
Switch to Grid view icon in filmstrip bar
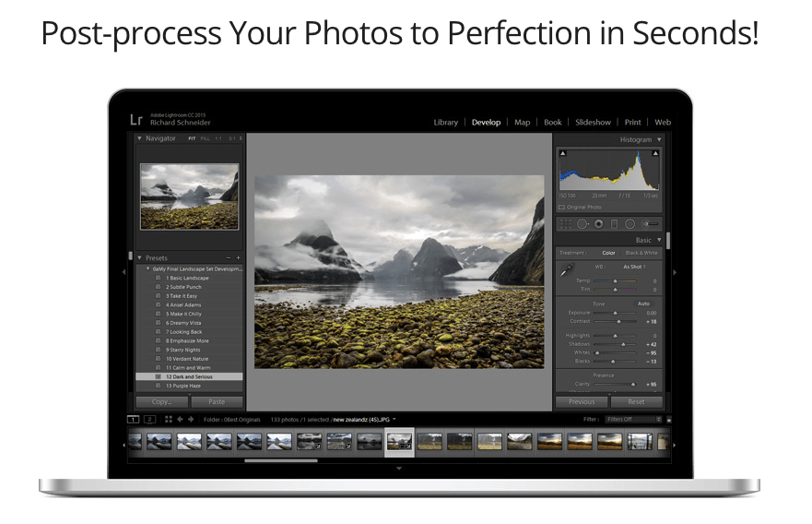169,420
